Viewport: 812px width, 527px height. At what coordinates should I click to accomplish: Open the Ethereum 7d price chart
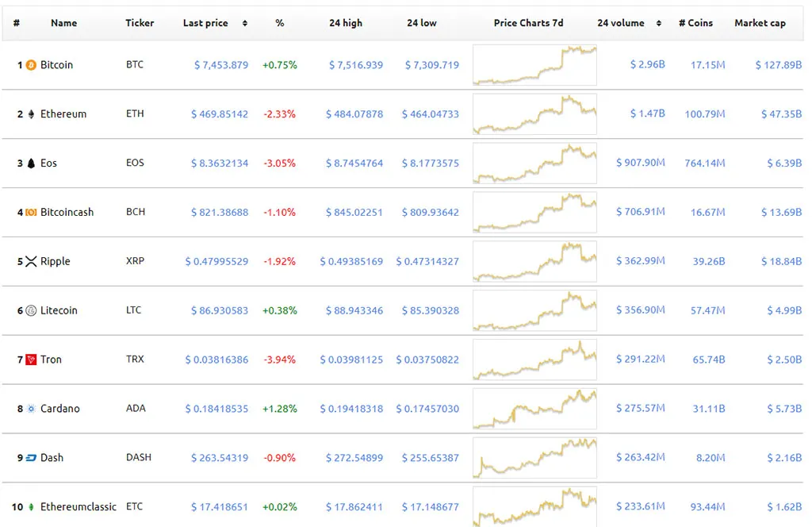pyautogui.click(x=534, y=114)
